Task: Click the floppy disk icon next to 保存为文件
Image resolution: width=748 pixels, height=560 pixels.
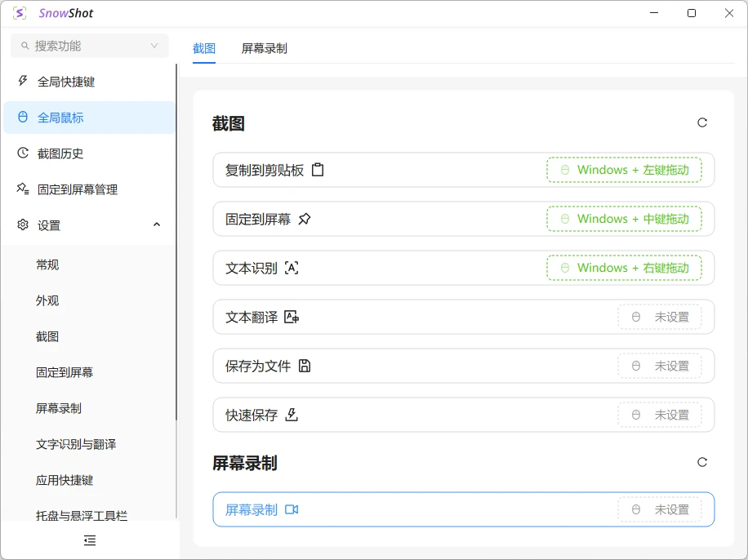Action: click(305, 366)
